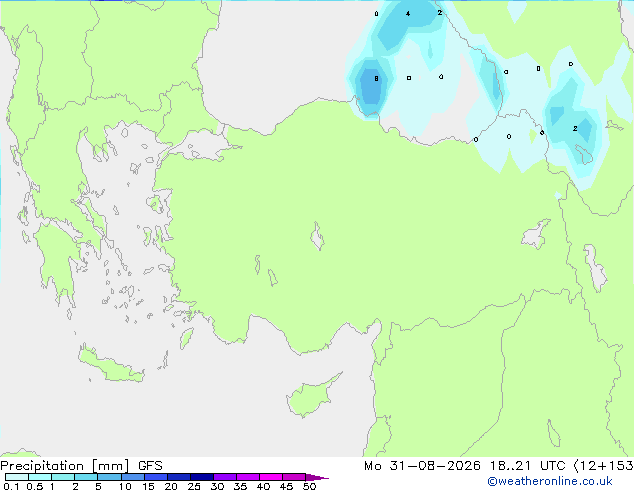Click the date 'Mo 31-08-2026'
This screenshot has height=490, width=634.
tap(422, 466)
